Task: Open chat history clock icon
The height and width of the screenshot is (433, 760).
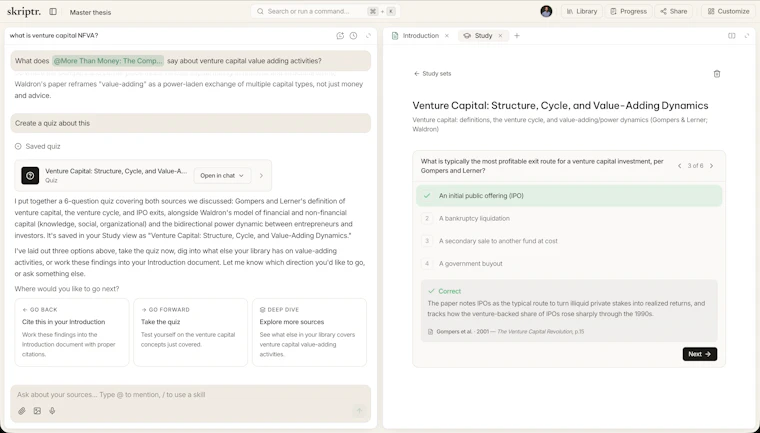Action: coord(353,35)
